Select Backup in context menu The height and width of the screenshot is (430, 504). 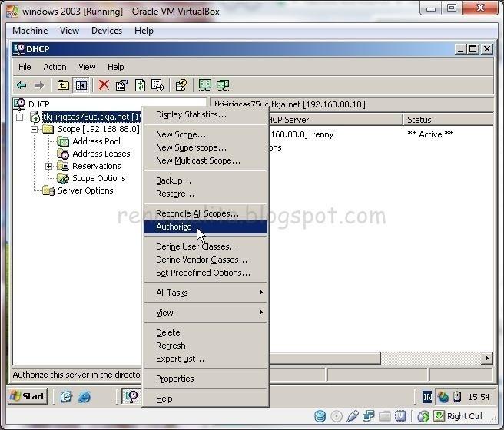coord(205,180)
